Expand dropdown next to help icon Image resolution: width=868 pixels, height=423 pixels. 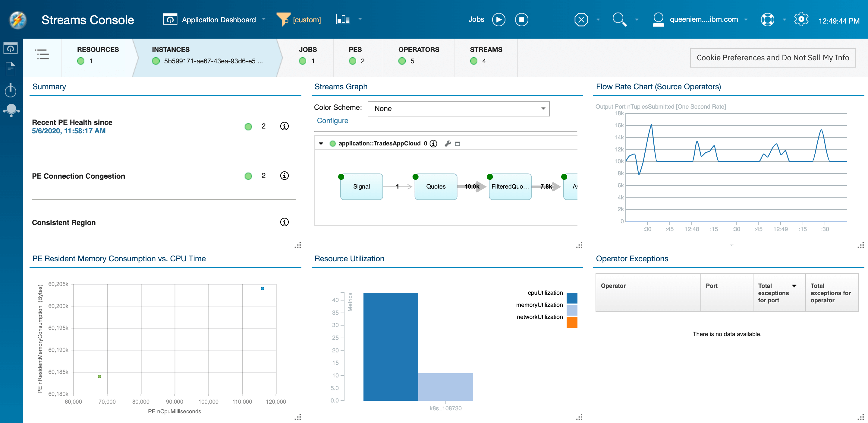[784, 20]
